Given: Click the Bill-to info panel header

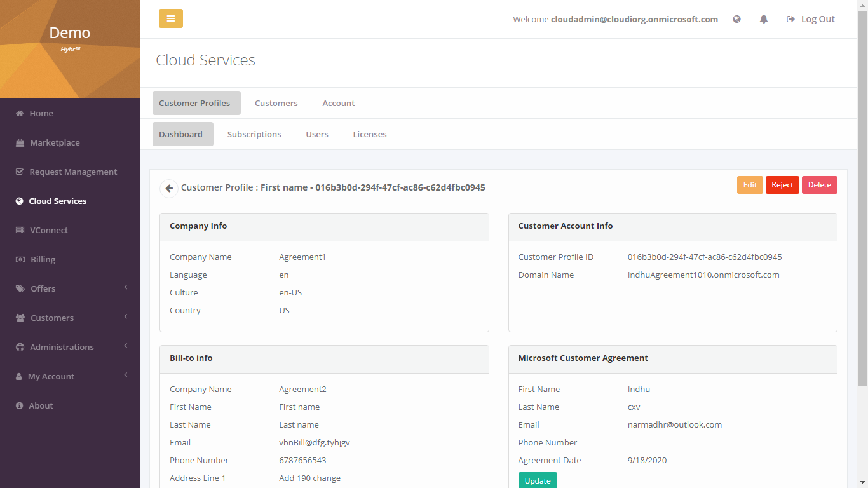Looking at the screenshot, I should 324,359.
